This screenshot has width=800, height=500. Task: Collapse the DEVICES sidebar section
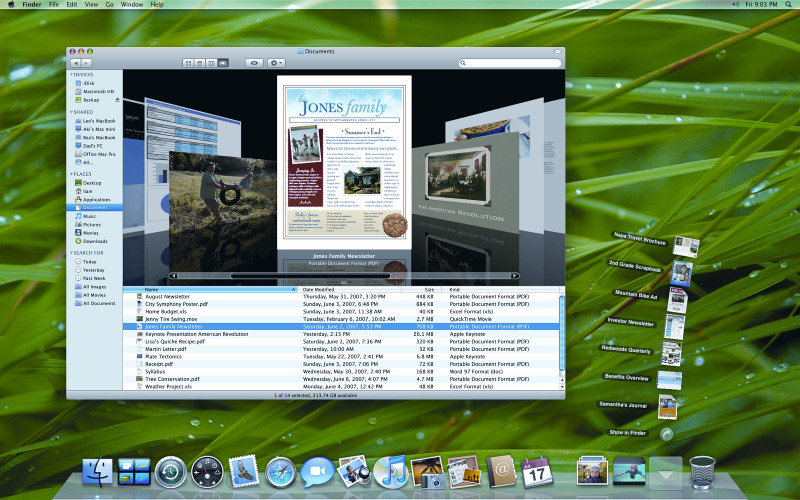(x=71, y=74)
